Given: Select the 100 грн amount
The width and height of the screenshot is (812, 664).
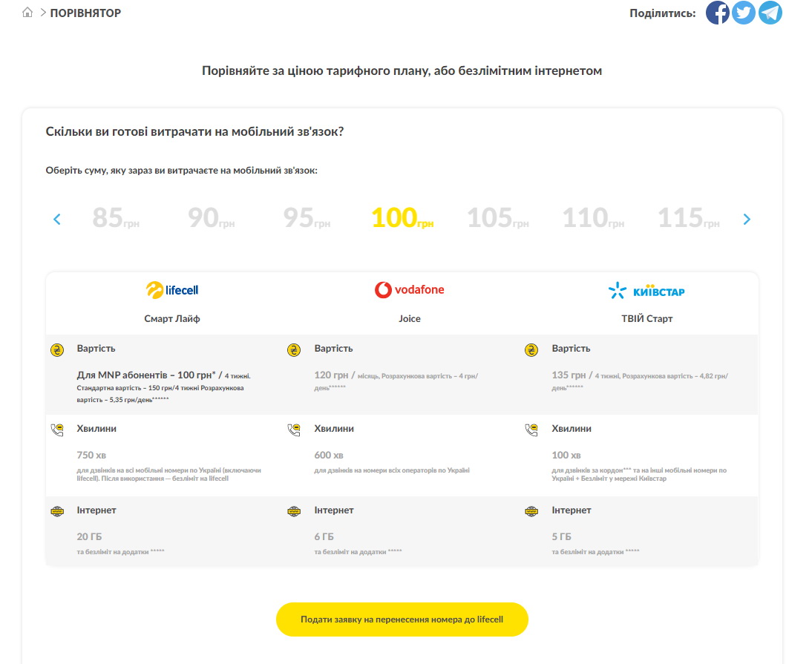Looking at the screenshot, I should click(402, 218).
